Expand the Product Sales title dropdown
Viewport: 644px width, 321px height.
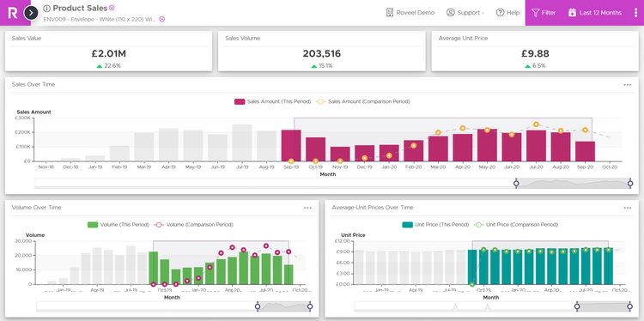pyautogui.click(x=112, y=8)
